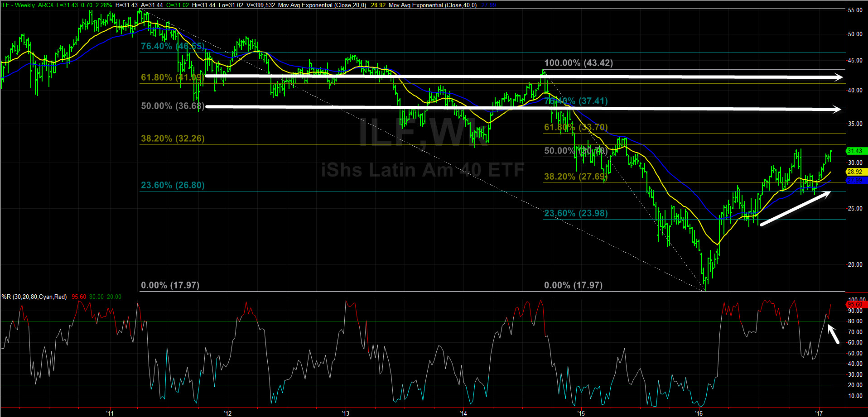This screenshot has width=868, height=417.
Task: Click the red 95.60 value in %R header
Action: (x=79, y=297)
